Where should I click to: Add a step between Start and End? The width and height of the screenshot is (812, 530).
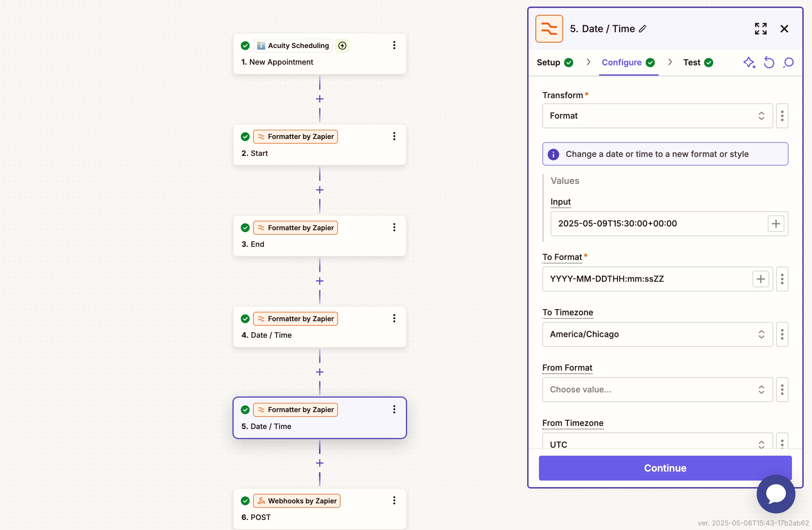pyautogui.click(x=320, y=190)
